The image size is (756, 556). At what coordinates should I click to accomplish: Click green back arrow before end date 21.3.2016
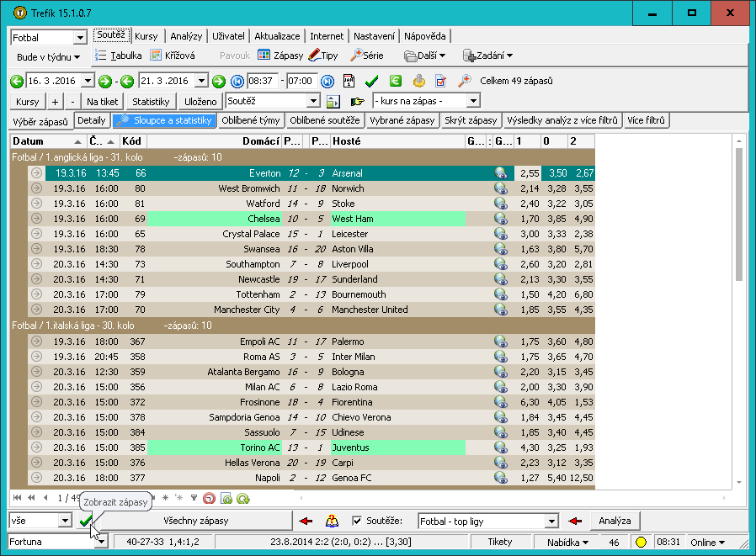point(127,82)
